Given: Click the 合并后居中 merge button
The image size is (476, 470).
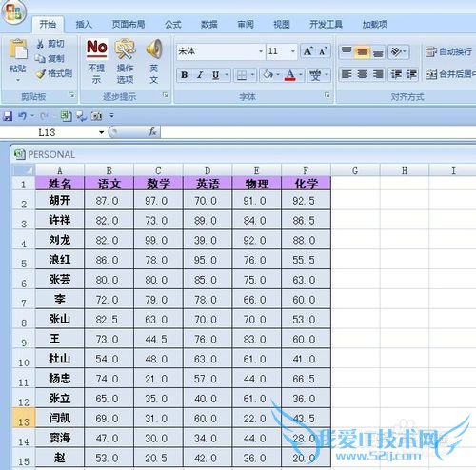Looking at the screenshot, I should [x=450, y=74].
